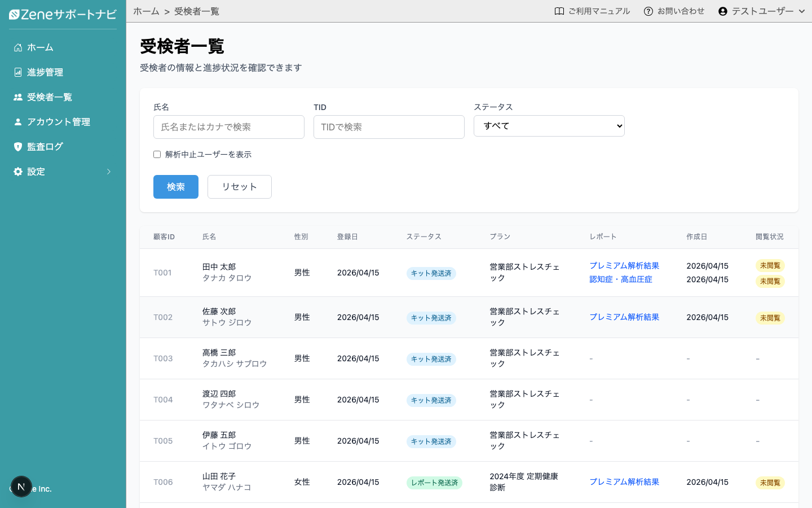
Task: Click the ステータス column header in table
Action: 424,237
